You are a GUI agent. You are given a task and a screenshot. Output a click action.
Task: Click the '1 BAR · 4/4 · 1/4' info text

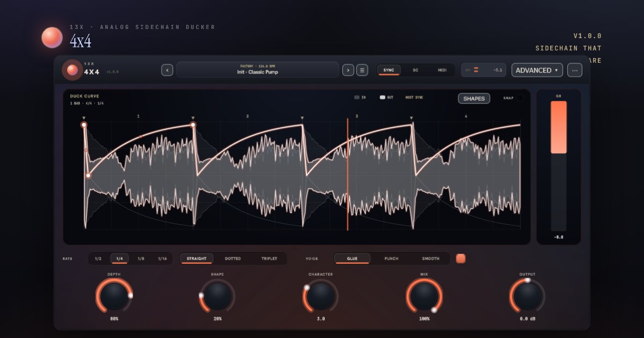(x=87, y=104)
